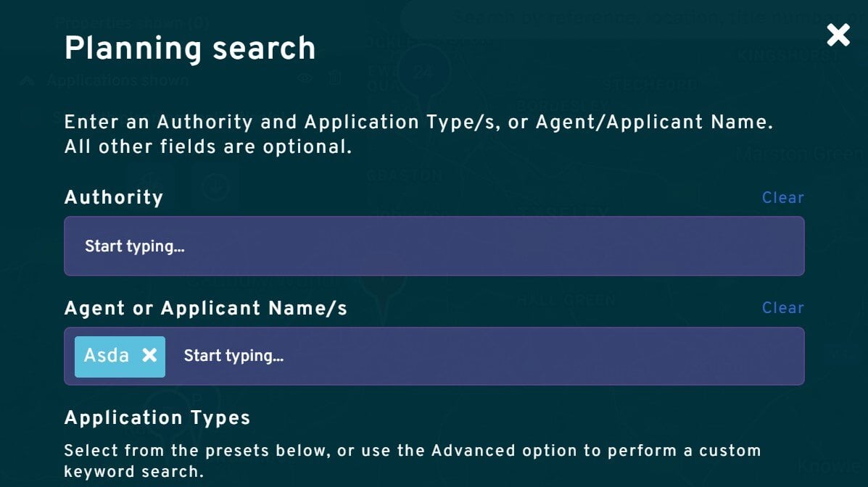Viewport: 868px width, 487px height.
Task: Dismiss the Planning search dialog
Action: coord(838,34)
